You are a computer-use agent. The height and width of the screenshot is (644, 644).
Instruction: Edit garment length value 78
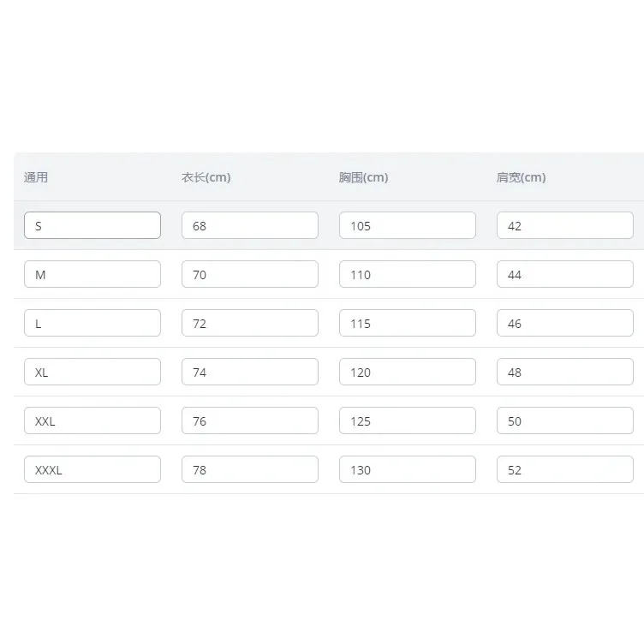pyautogui.click(x=250, y=469)
